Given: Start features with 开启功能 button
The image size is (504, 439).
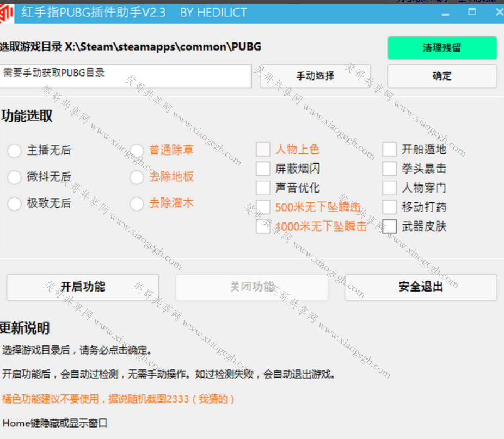Looking at the screenshot, I should (x=83, y=287).
